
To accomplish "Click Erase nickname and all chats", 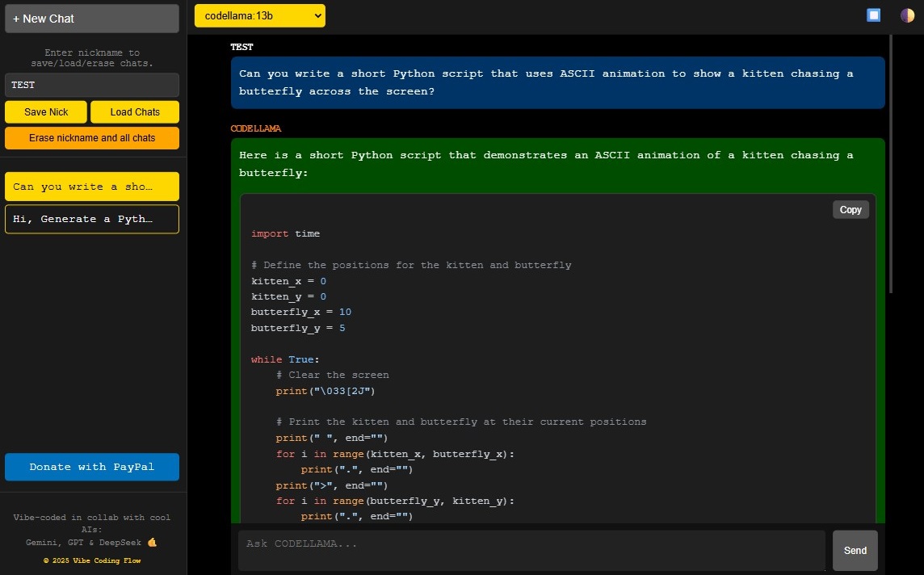I will [92, 138].
